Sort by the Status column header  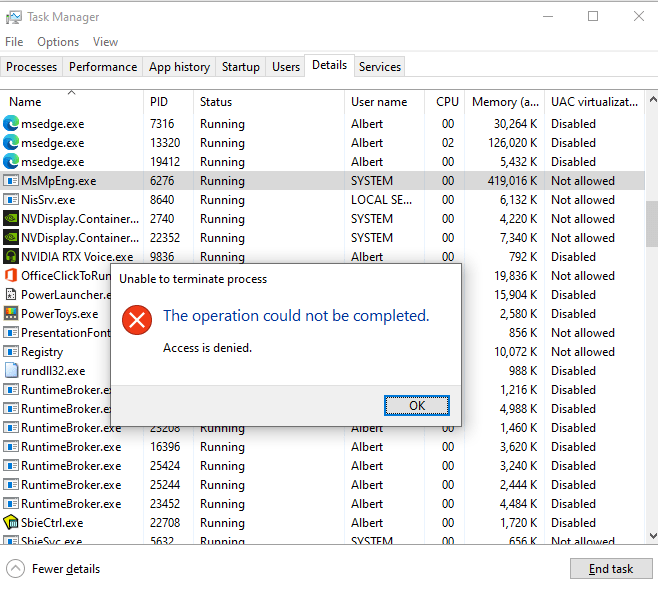point(269,102)
